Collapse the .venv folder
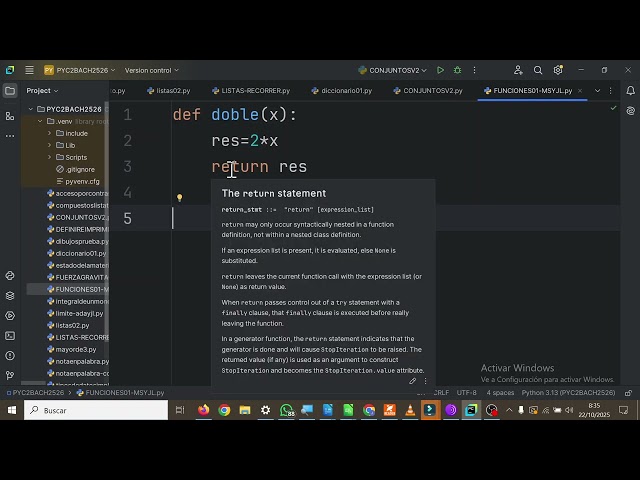Screen dimensions: 640x480 [x=40, y=121]
